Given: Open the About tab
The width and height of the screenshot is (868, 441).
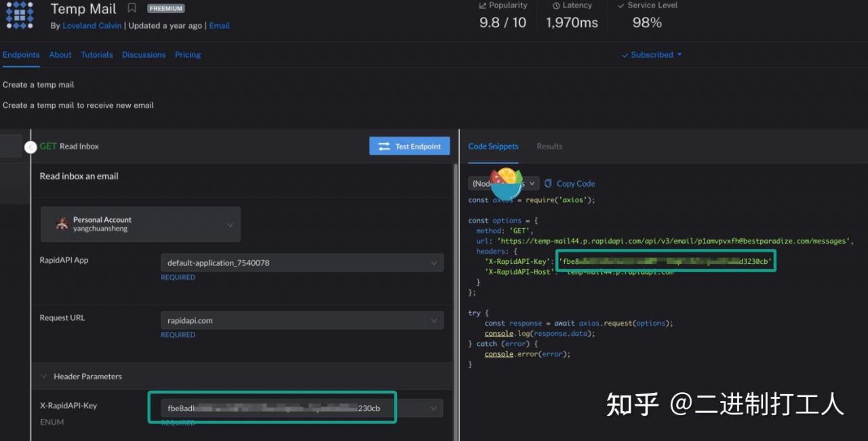Looking at the screenshot, I should click(60, 55).
